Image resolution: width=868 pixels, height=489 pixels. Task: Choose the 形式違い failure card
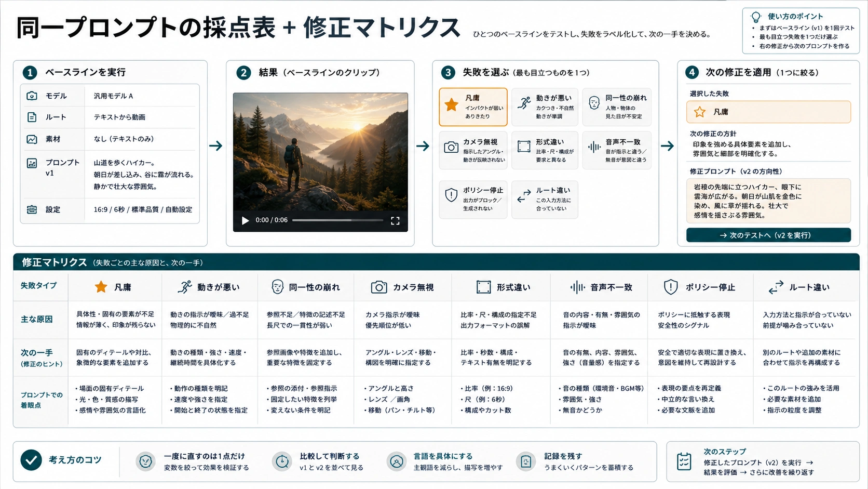[545, 150]
